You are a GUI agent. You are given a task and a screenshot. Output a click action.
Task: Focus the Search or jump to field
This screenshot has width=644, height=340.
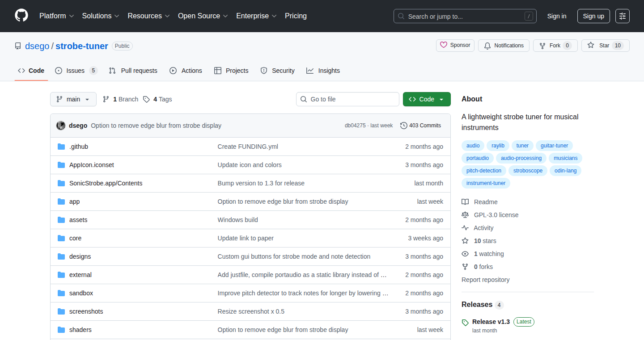(x=465, y=16)
